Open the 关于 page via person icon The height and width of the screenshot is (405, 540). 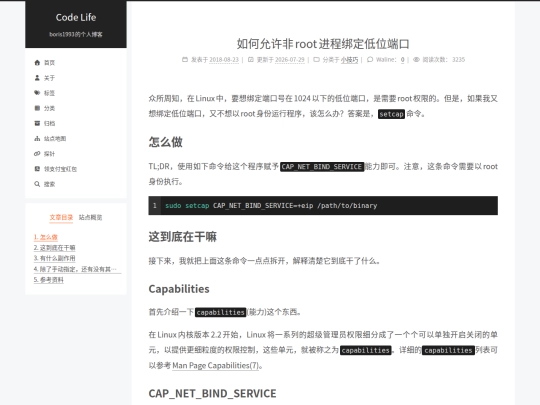pyautogui.click(x=37, y=78)
